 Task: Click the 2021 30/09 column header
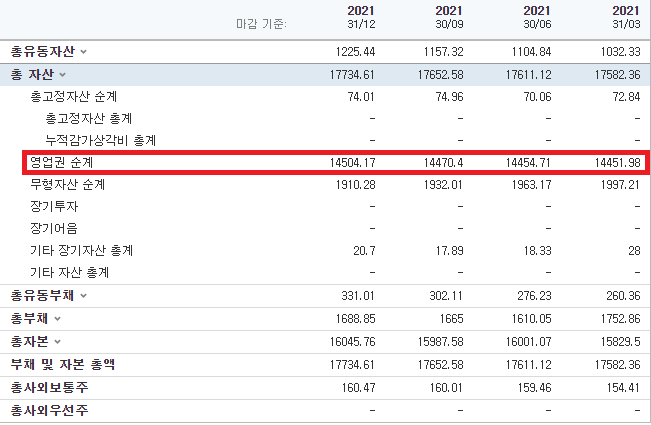[449, 17]
